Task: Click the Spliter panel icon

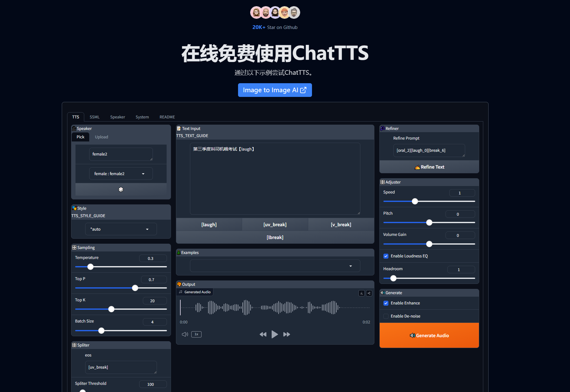Action: pyautogui.click(x=74, y=345)
